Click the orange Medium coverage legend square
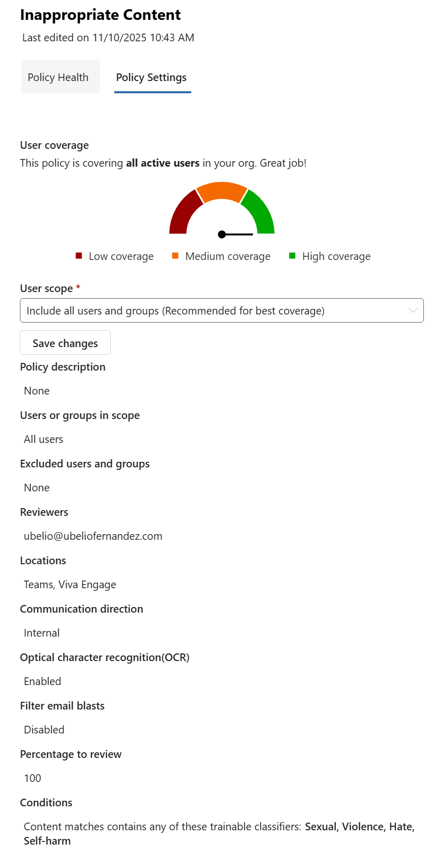Viewport: 431px width, 868px height. pos(175,256)
